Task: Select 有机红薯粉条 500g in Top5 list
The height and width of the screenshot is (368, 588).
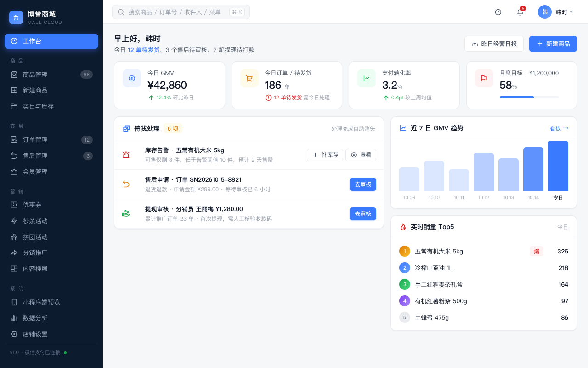Action: 484,301
